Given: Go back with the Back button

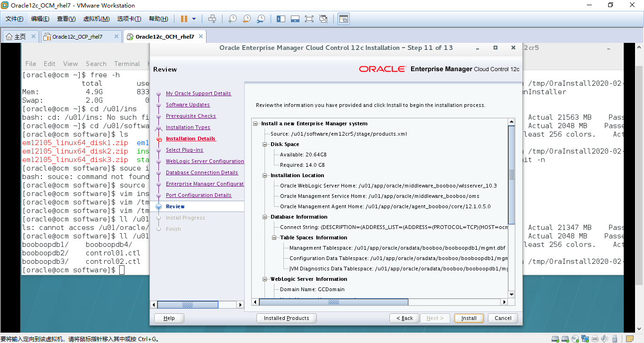Looking at the screenshot, I should click(x=405, y=318).
